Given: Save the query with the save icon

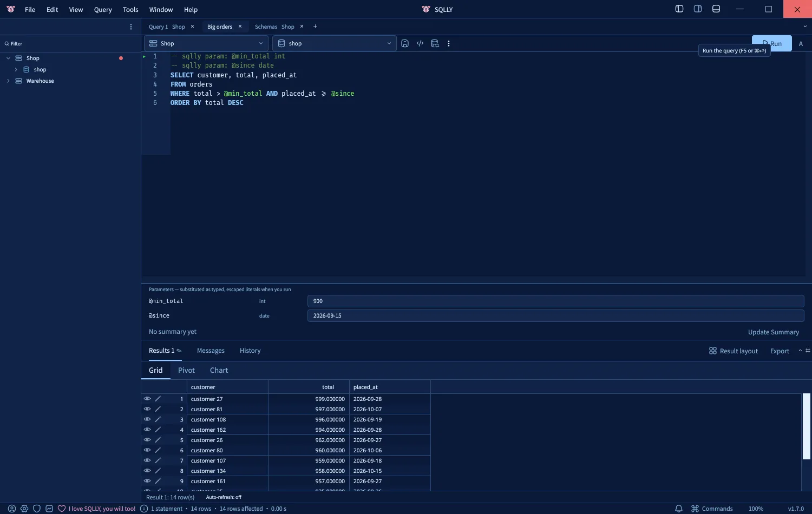Looking at the screenshot, I should click(405, 43).
